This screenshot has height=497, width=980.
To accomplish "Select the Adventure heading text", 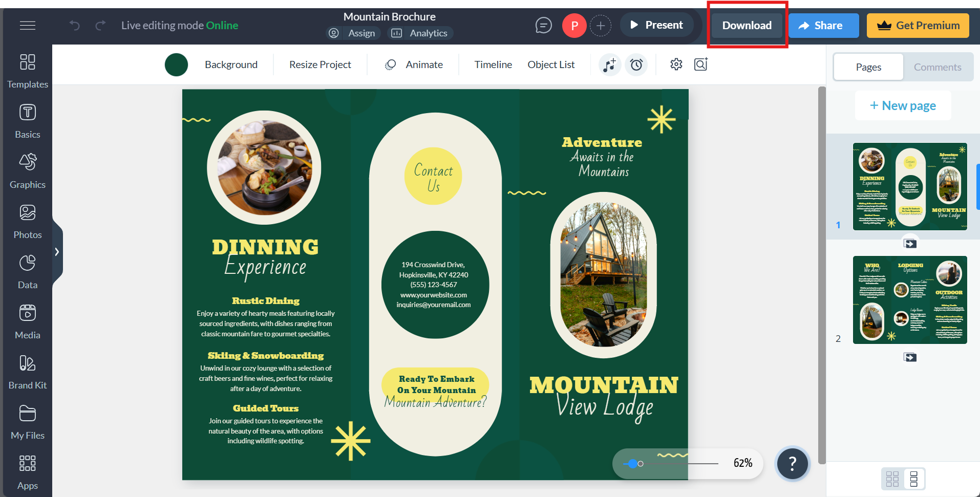I will 602,142.
